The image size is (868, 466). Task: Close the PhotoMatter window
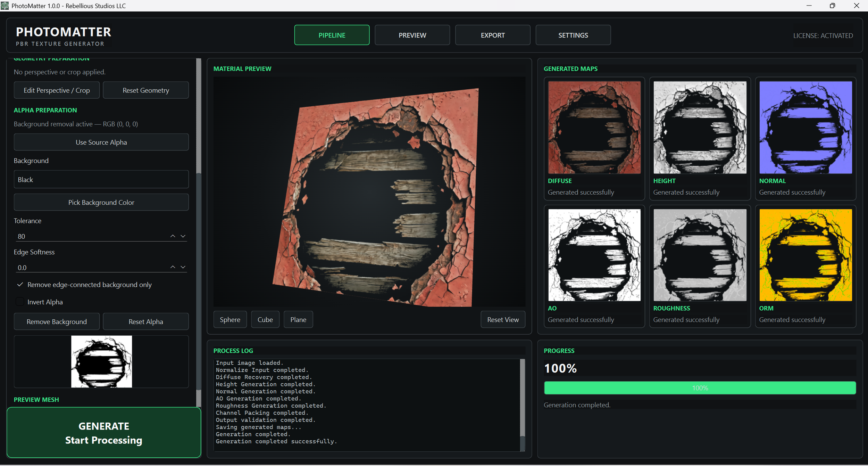[x=856, y=6]
